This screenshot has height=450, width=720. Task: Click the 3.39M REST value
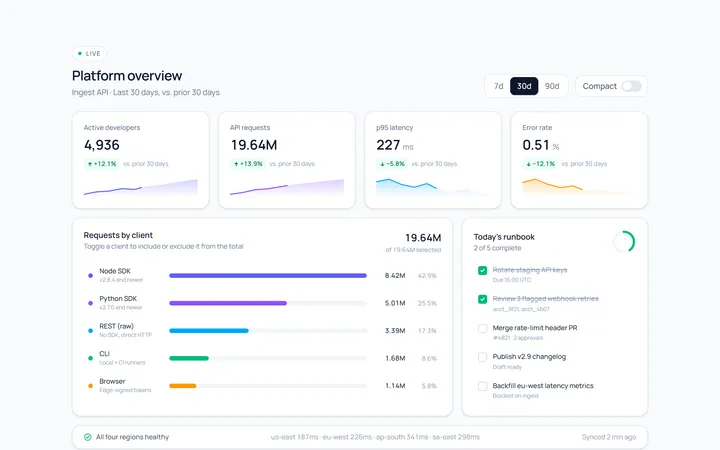(x=395, y=331)
